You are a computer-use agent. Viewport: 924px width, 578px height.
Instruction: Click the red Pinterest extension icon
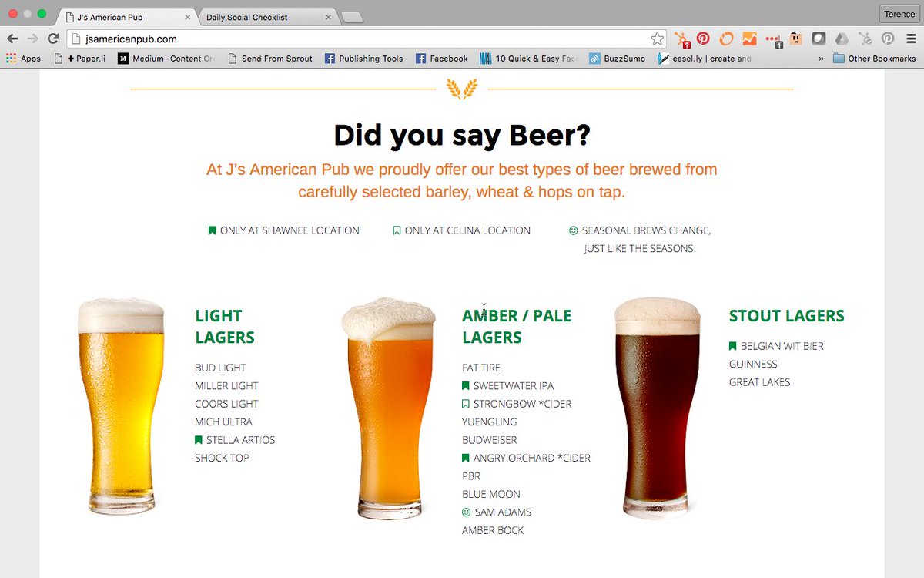pos(703,38)
